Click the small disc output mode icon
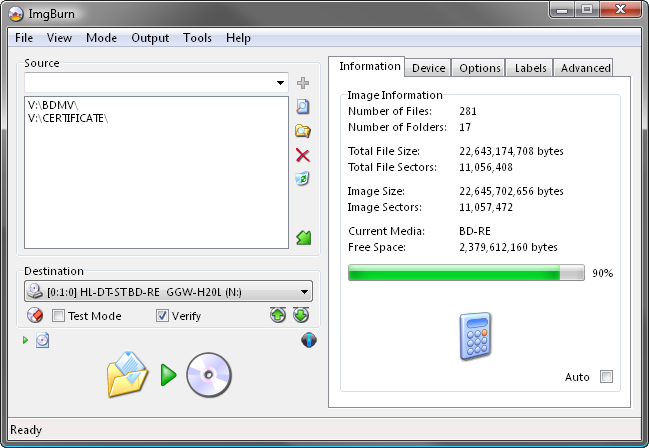The width and height of the screenshot is (649, 448). (x=43, y=340)
